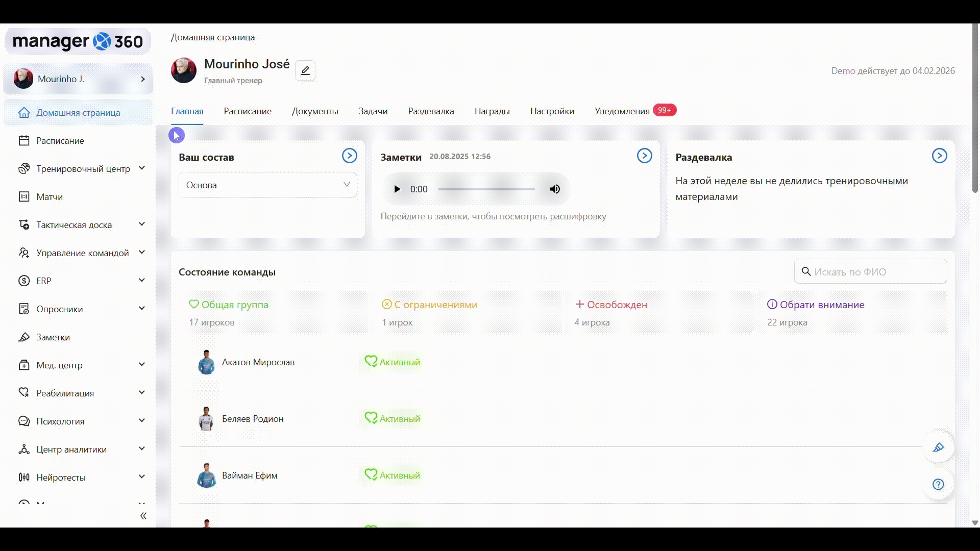Open Раздевалка card arrow icon
980x551 pixels.
(939, 156)
